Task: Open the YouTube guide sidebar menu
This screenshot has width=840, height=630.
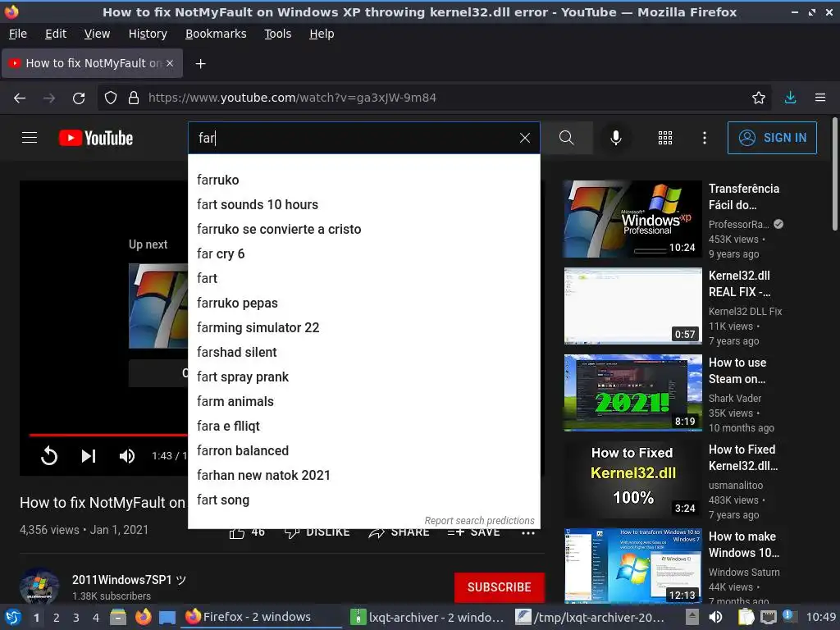Action: [30, 138]
